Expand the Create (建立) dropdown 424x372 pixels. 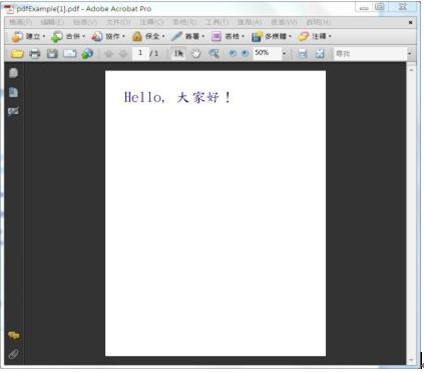[28, 36]
